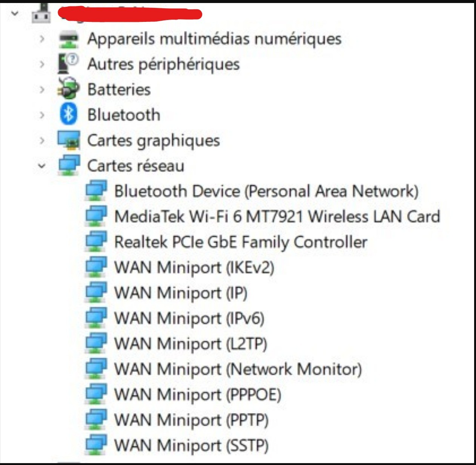Click the WAN Miniport (IP) icon
The width and height of the screenshot is (476, 465).
tap(96, 292)
